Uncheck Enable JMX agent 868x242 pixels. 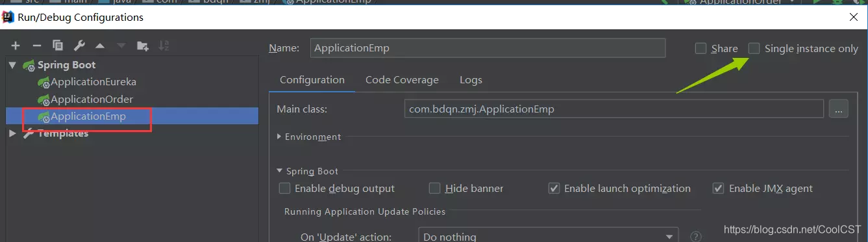[x=719, y=189]
